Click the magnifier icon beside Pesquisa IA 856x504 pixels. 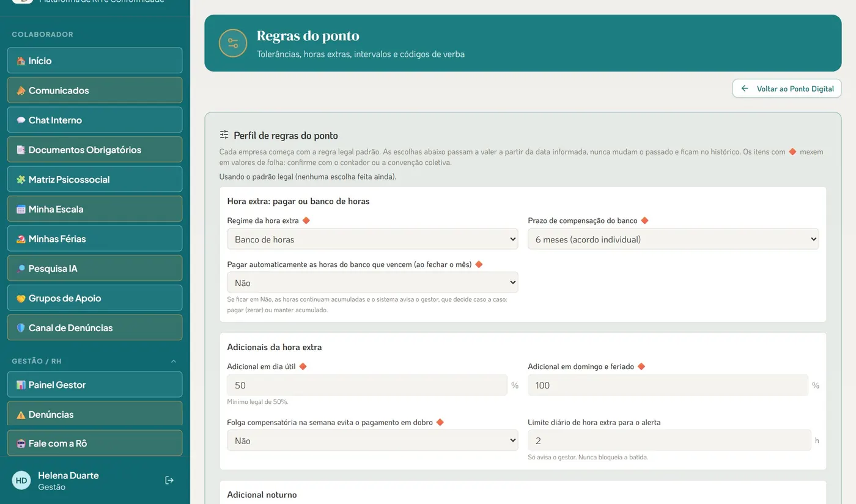point(21,268)
